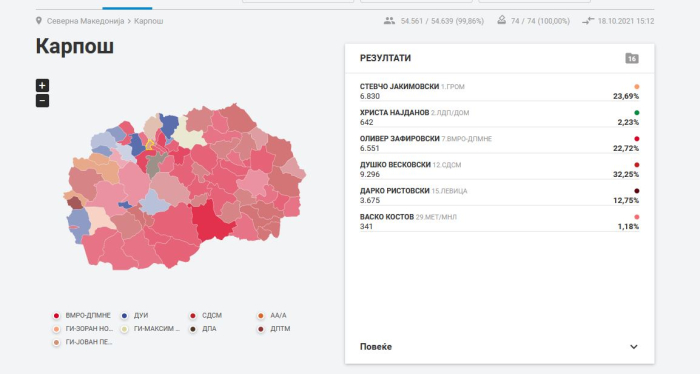Image resolution: width=700 pixels, height=374 pixels.
Task: Select the ВМРО-ДПМНЕ legend color dot
Action: click(56, 316)
